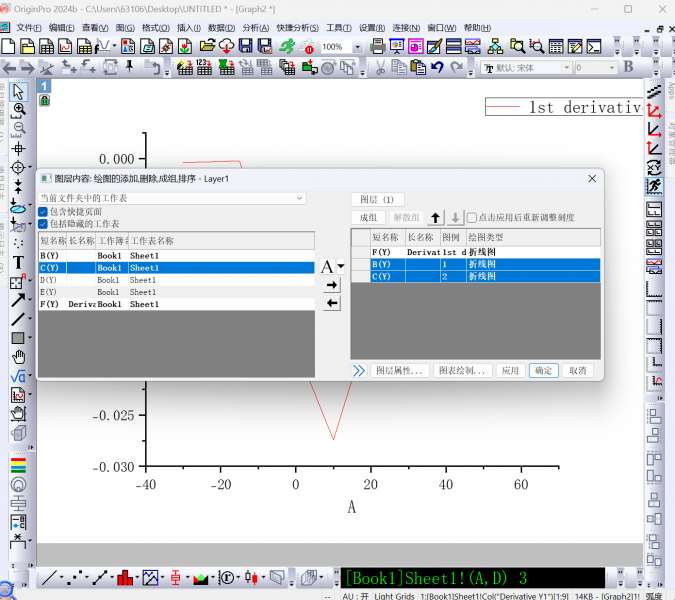This screenshot has width=675, height=600.
Task: Select the C(Y) row in the plot list
Action: coord(476,276)
